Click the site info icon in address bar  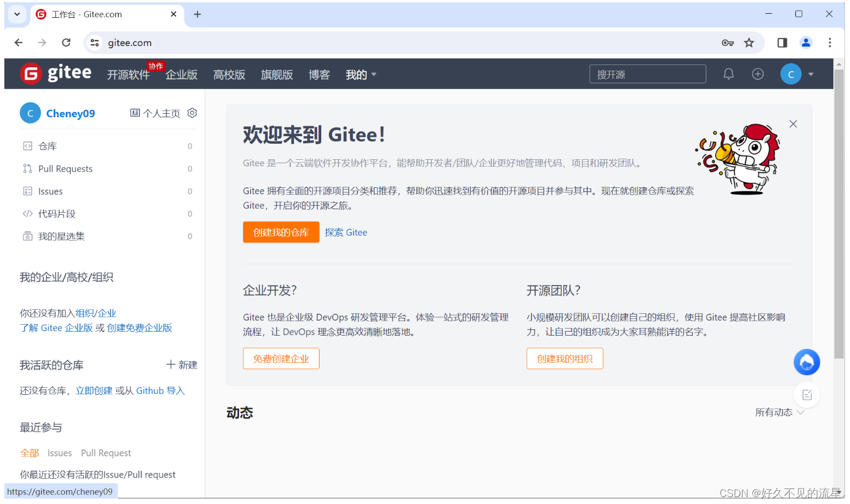95,43
